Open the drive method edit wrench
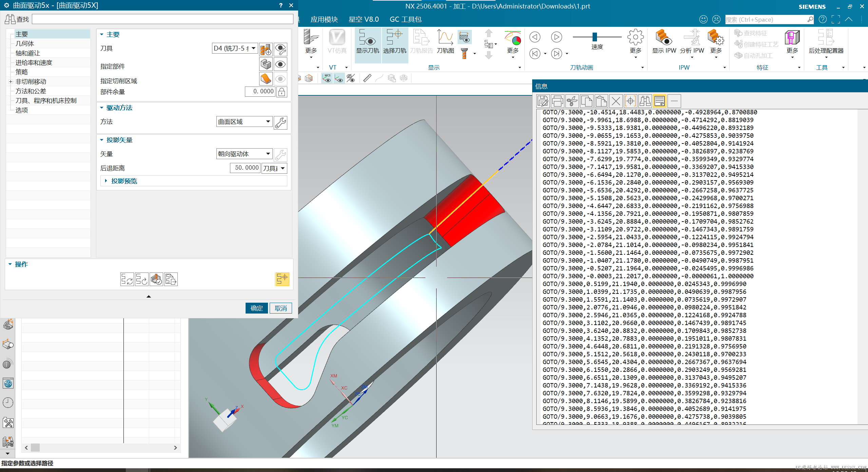The height and width of the screenshot is (472, 868). (281, 122)
